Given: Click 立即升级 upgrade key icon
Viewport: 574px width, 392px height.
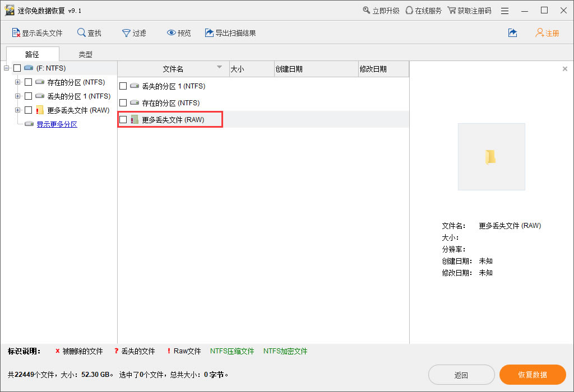Looking at the screenshot, I should pyautogui.click(x=367, y=11).
